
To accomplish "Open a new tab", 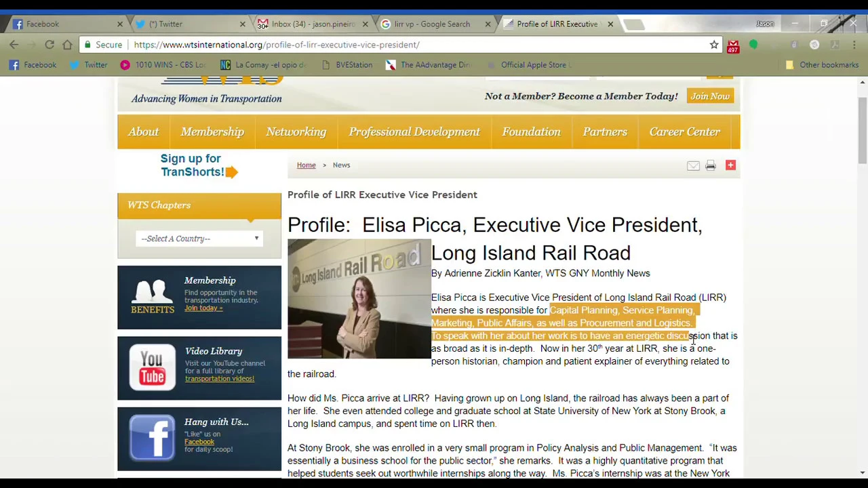I will (635, 24).
